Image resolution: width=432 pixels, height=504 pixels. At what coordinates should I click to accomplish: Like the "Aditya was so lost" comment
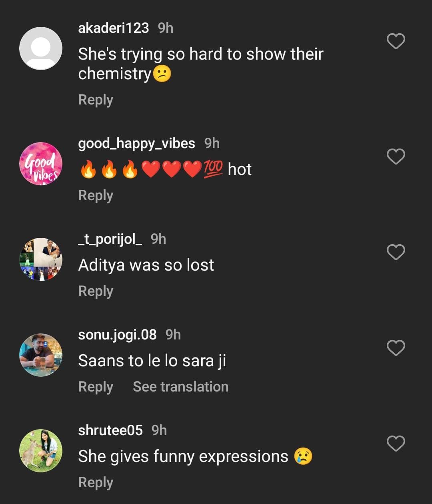[396, 252]
